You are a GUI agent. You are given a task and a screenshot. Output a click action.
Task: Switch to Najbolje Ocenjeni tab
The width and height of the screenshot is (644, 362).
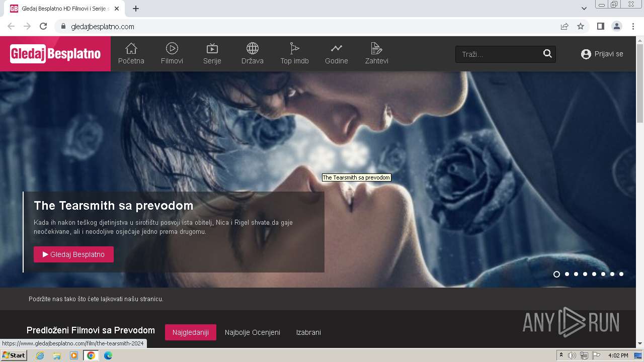(x=253, y=332)
